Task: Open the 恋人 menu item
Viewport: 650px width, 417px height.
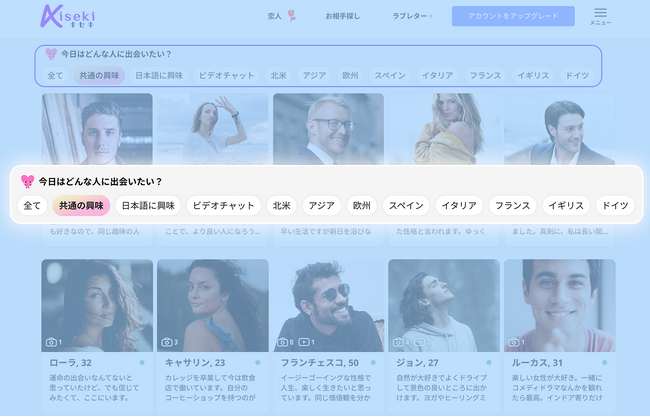Action: (x=275, y=16)
